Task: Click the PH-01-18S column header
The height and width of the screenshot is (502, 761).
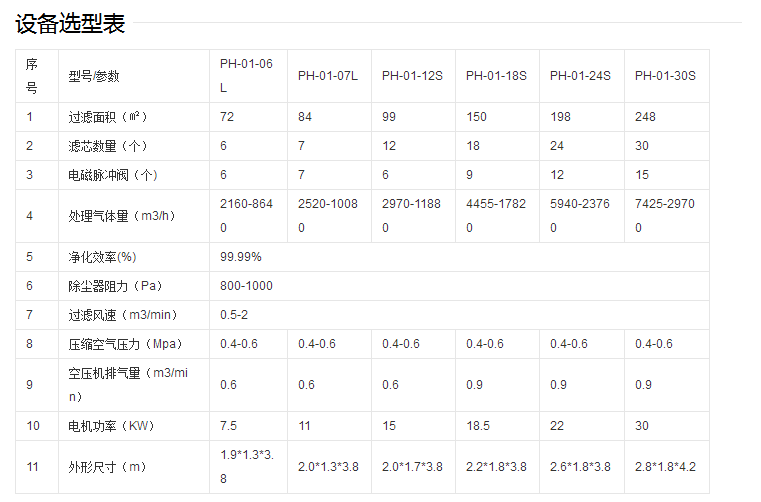Action: 496,76
